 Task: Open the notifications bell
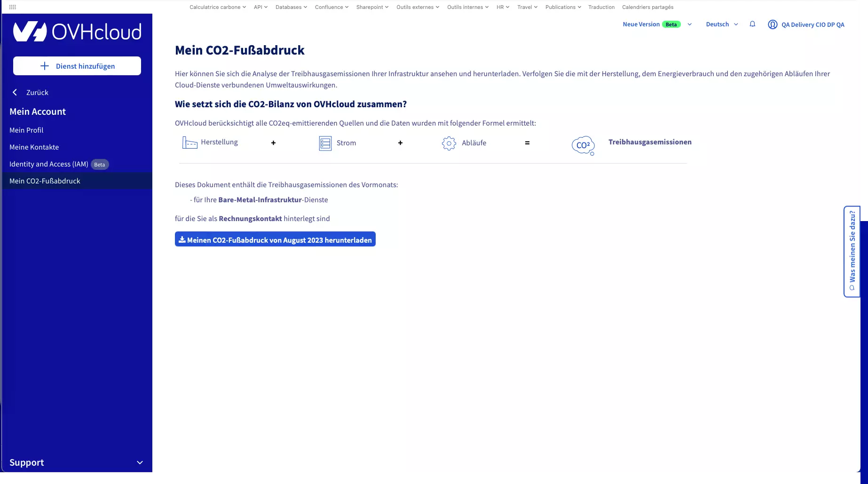coord(752,24)
